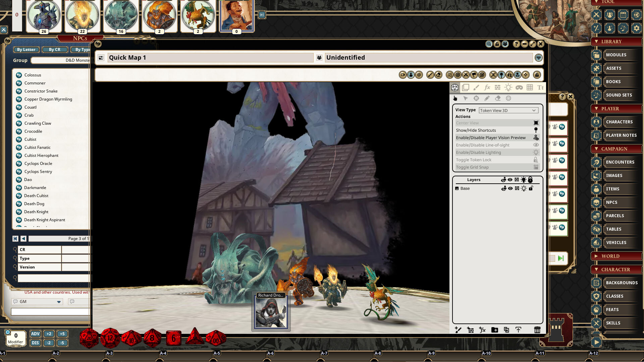Viewport: 644px width, 362px height.
Task: Open the text Tt tab in map tools
Action: 540,87
